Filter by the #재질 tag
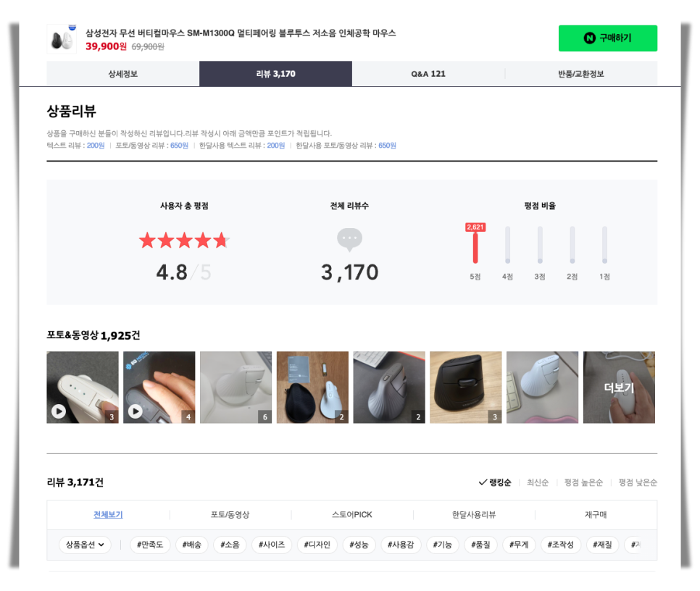Screen dimensions: 700x591 tap(602, 545)
